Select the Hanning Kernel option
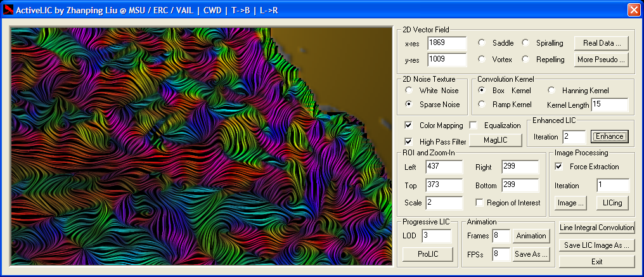This screenshot has width=644, height=277. pyautogui.click(x=551, y=91)
